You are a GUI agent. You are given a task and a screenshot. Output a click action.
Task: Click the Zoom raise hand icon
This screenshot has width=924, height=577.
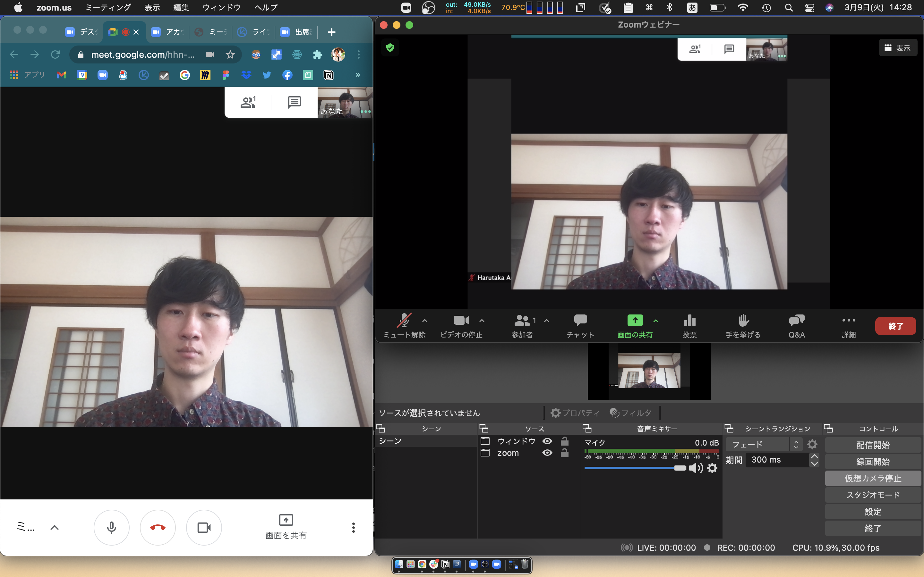743,321
